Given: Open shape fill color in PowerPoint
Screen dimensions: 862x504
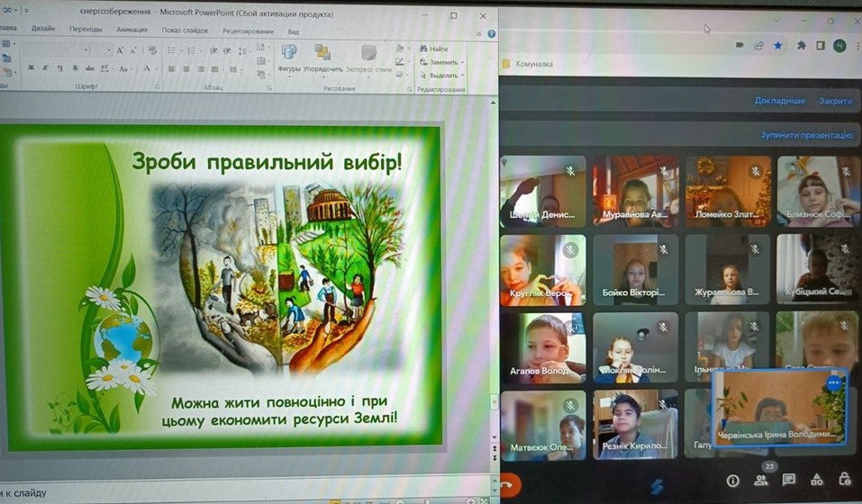Looking at the screenshot, I should (402, 49).
